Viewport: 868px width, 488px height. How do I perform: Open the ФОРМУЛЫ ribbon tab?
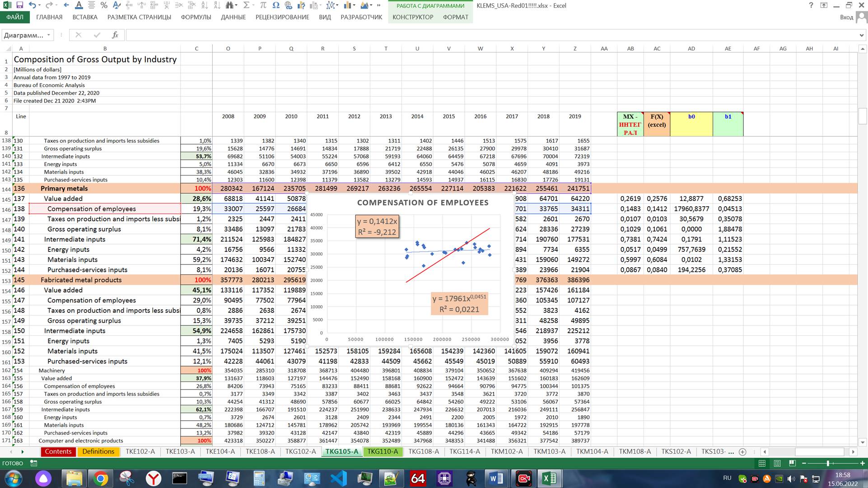(196, 17)
